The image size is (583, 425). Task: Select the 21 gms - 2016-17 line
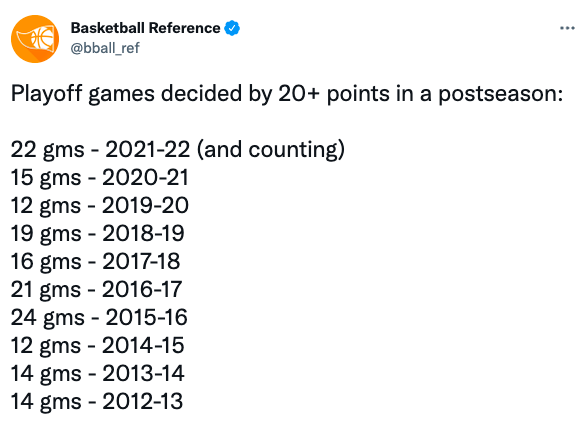pyautogui.click(x=96, y=289)
